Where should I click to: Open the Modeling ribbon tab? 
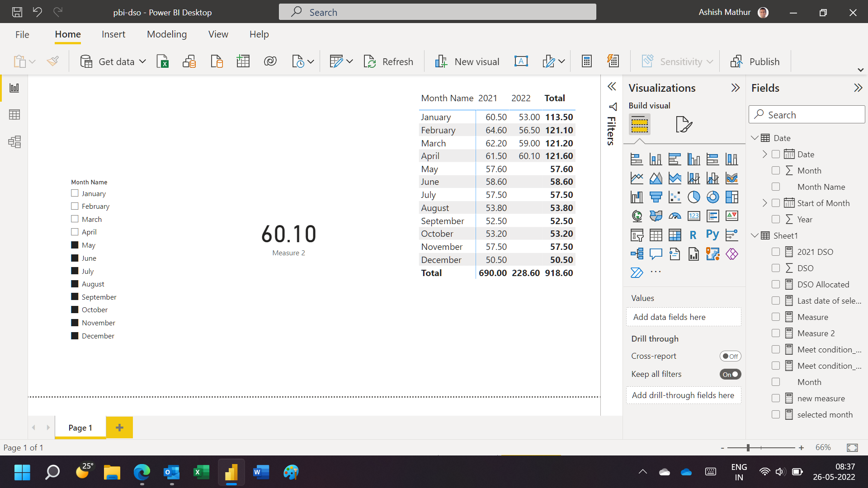click(x=167, y=34)
